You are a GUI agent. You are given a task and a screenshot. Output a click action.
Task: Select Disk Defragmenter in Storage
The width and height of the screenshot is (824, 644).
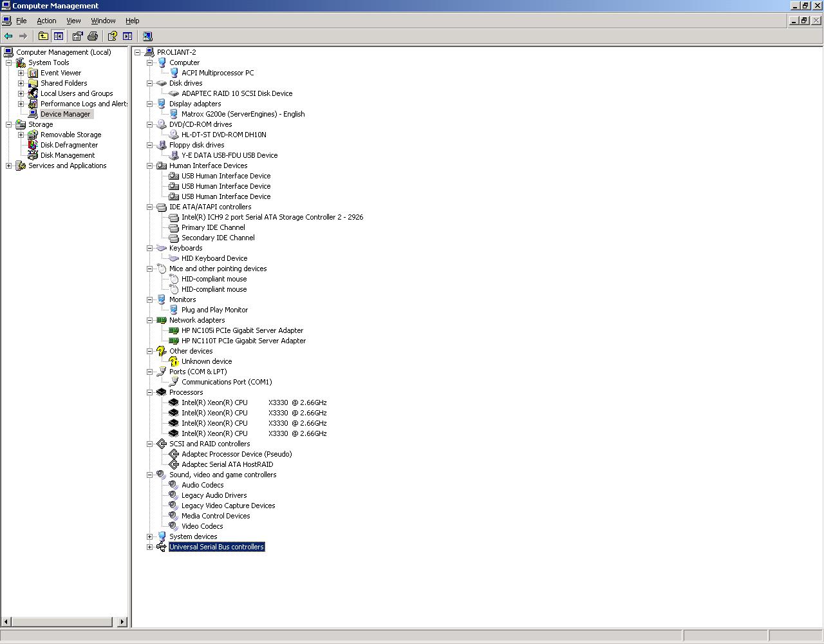coord(69,145)
